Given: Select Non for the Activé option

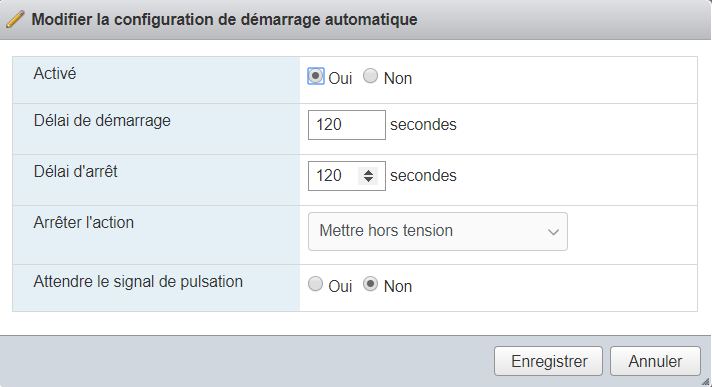Looking at the screenshot, I should point(371,76).
